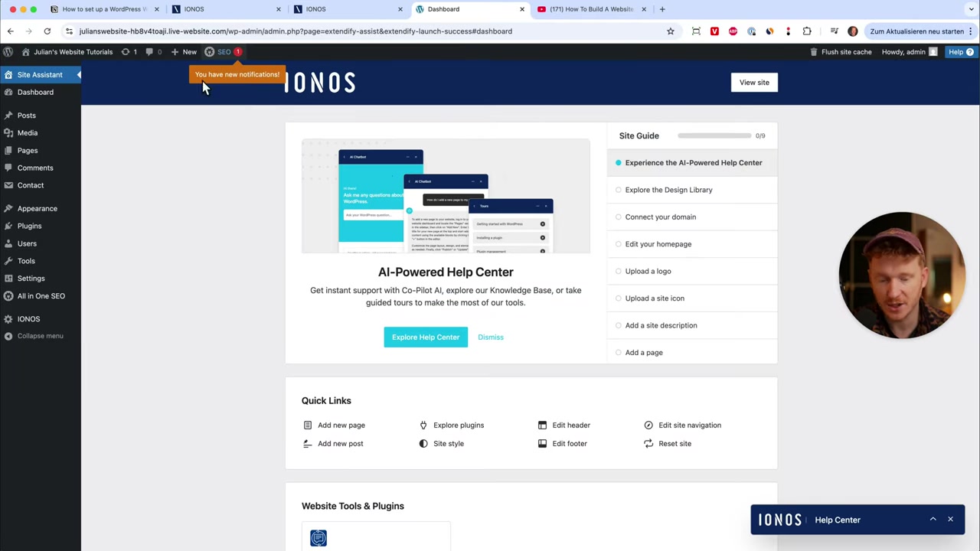This screenshot has height=551, width=980.
Task: Select Upload a logo step
Action: (x=692, y=271)
